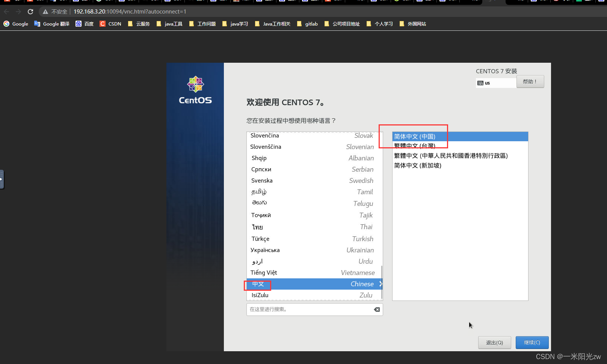Click the 退出(Q) quit button
This screenshot has width=607, height=364.
(494, 342)
